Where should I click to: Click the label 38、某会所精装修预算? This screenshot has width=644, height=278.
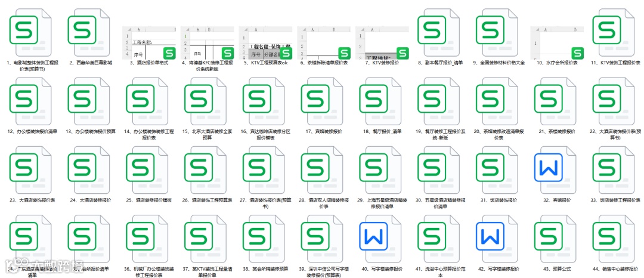265,269
